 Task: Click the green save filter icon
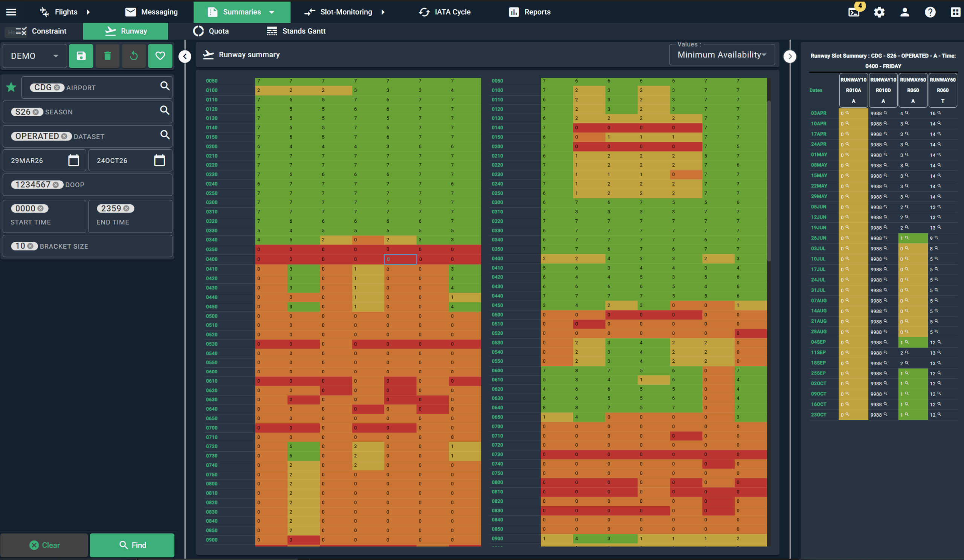tap(81, 56)
